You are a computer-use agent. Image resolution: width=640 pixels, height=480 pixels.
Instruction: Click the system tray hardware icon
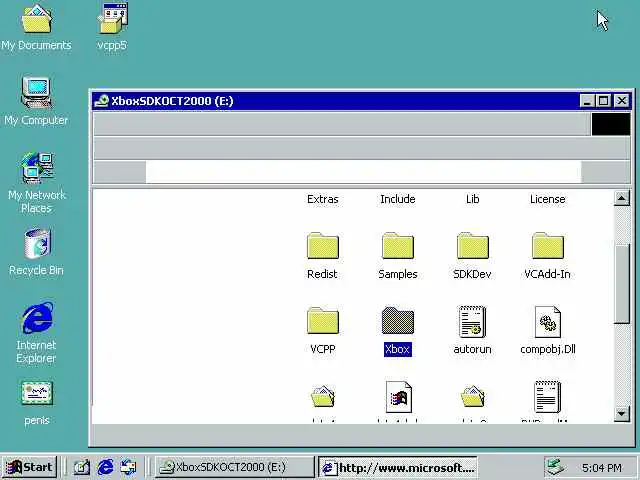point(555,467)
